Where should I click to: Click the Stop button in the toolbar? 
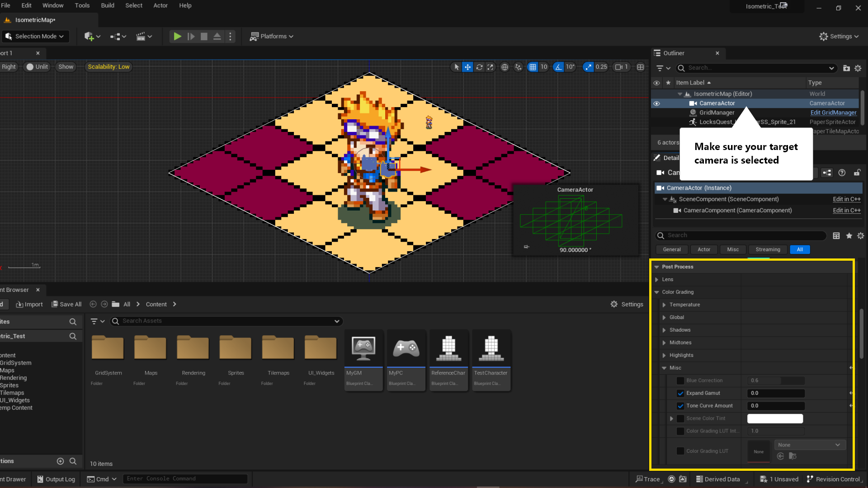coord(204,36)
